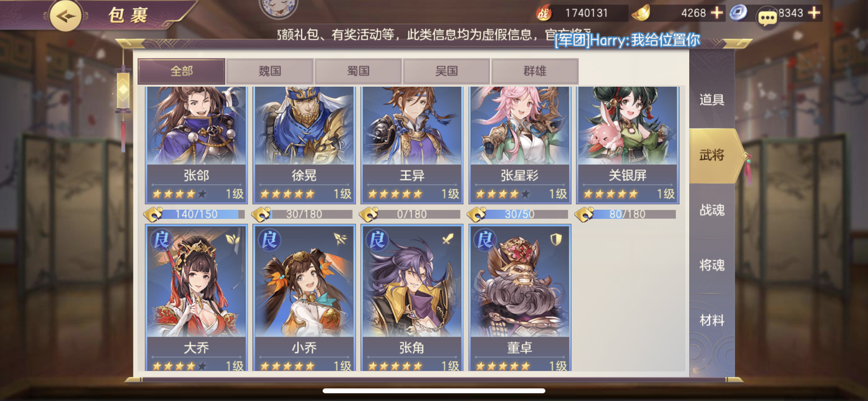This screenshot has width=868, height=401.
Task: Open the legion chat message from Harry
Action: tap(627, 40)
